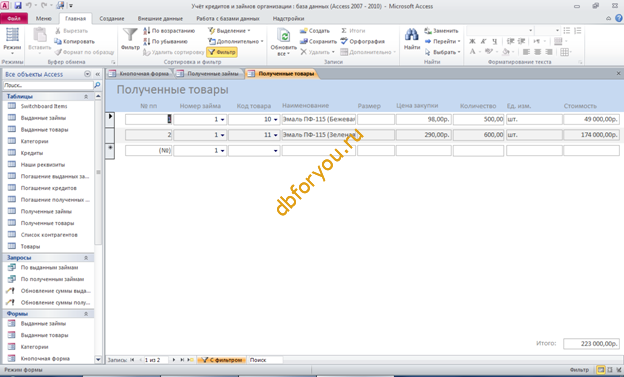This screenshot has height=377, width=624.
Task: Open the Товары table in navigation pane
Action: (30, 246)
